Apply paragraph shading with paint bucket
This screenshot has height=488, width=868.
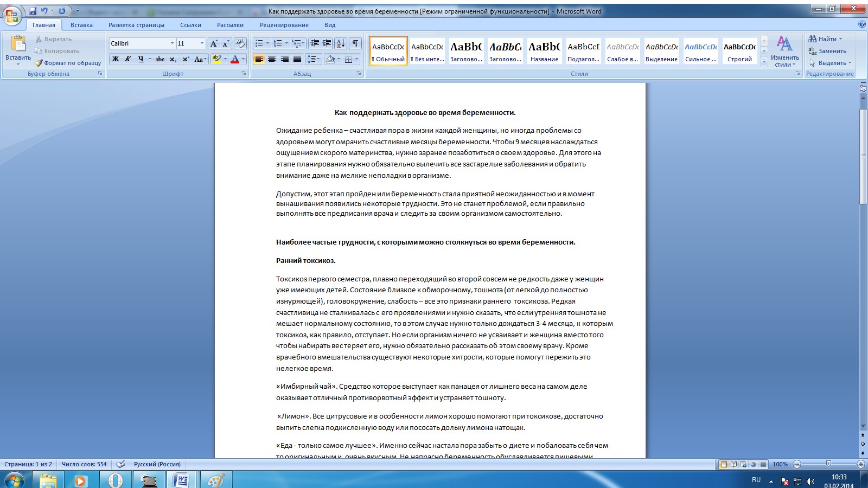tap(330, 59)
